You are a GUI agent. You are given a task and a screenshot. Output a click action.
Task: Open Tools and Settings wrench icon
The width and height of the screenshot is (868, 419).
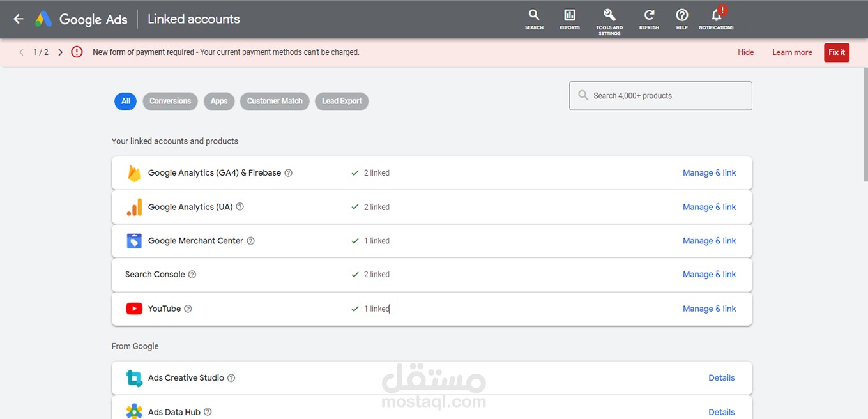click(609, 21)
